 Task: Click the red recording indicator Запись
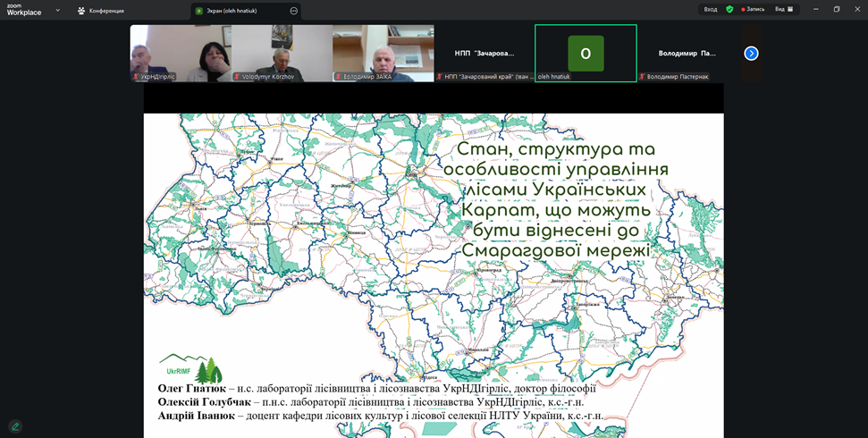point(753,10)
